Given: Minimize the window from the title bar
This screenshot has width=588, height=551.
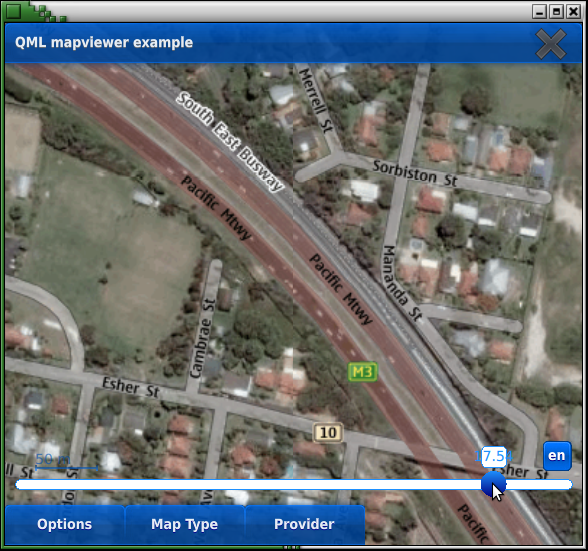Looking at the screenshot, I should pyautogui.click(x=539, y=12).
